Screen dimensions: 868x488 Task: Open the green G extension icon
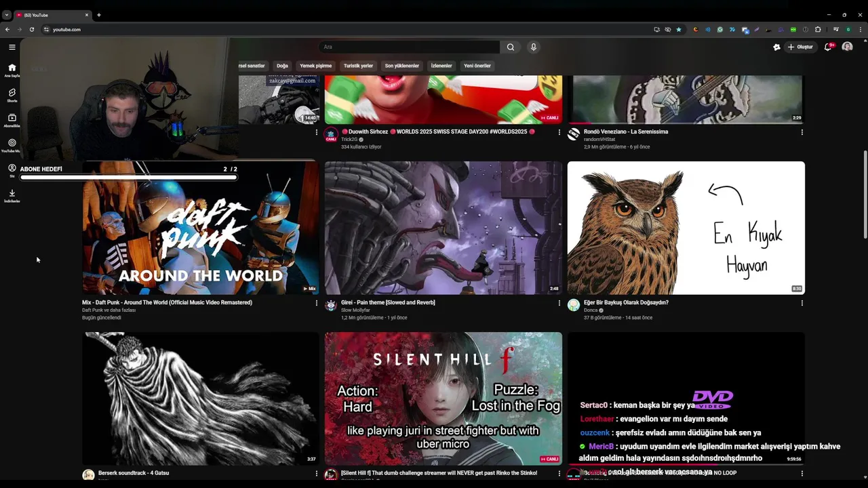[x=720, y=29]
